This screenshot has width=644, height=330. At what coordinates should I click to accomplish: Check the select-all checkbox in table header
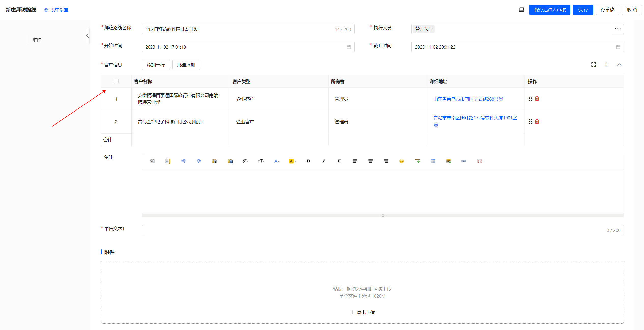(116, 81)
